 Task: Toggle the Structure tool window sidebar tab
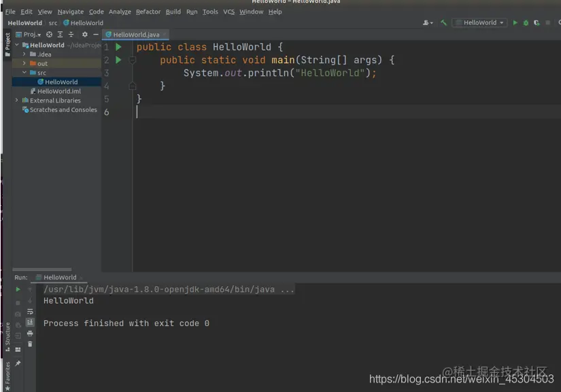point(7,337)
